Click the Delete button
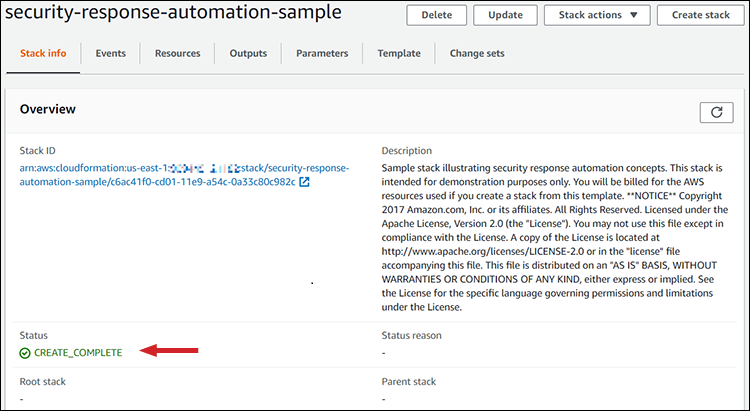The image size is (750, 411). (x=437, y=15)
